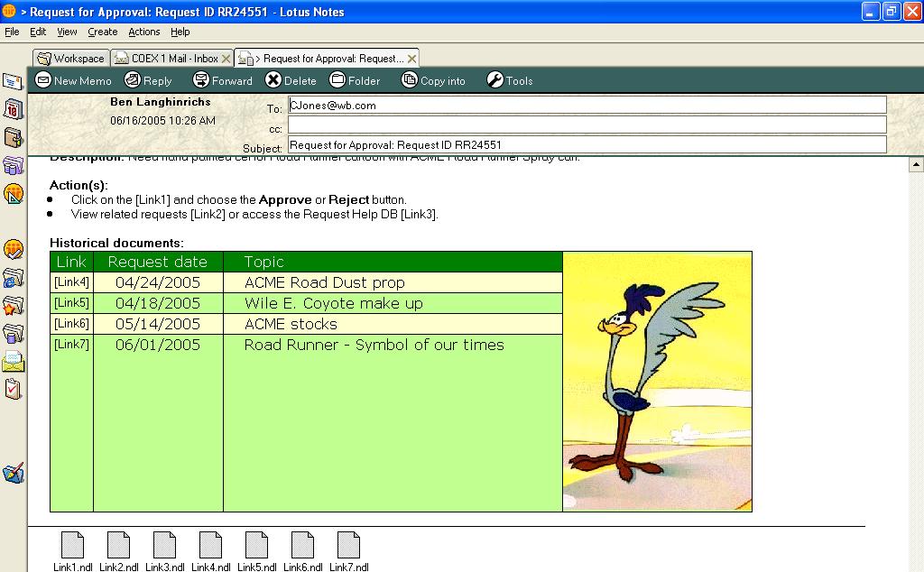Click the scrollbar up arrow
924x572 pixels.
[917, 164]
